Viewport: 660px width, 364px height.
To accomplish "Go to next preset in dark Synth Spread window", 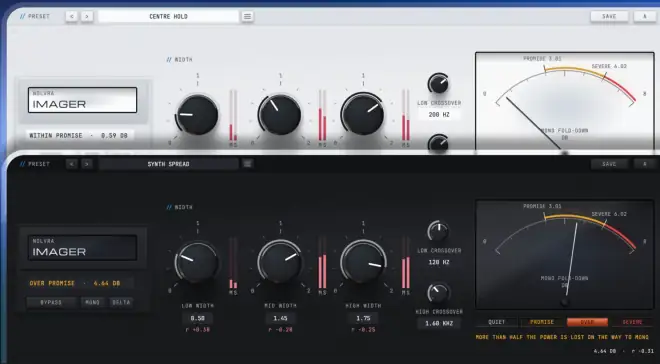I will pos(87,164).
